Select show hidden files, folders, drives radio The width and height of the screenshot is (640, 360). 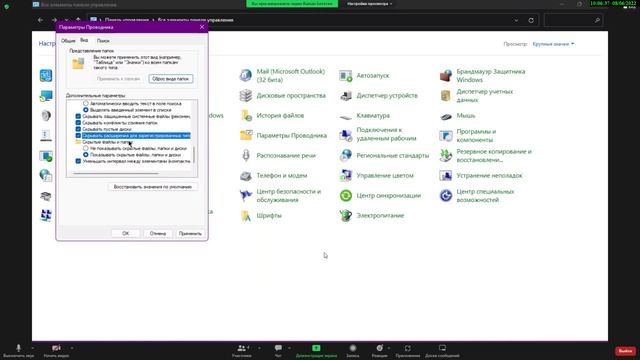pos(86,155)
